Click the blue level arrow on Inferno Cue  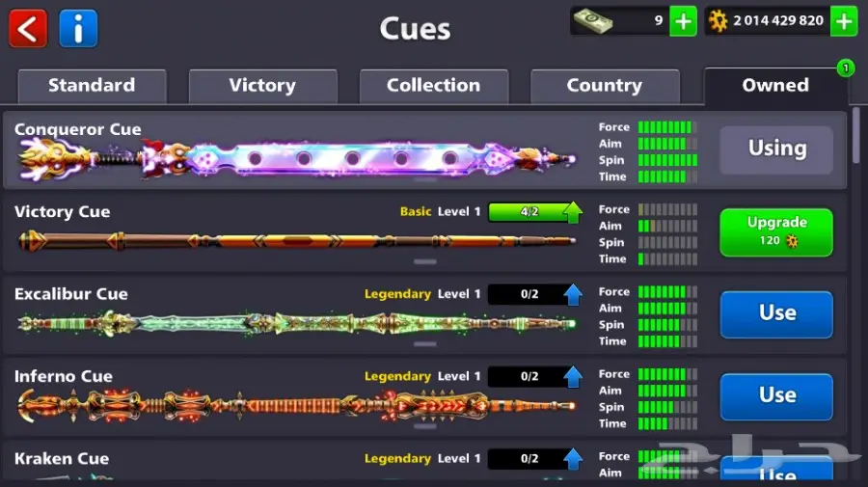pos(573,377)
